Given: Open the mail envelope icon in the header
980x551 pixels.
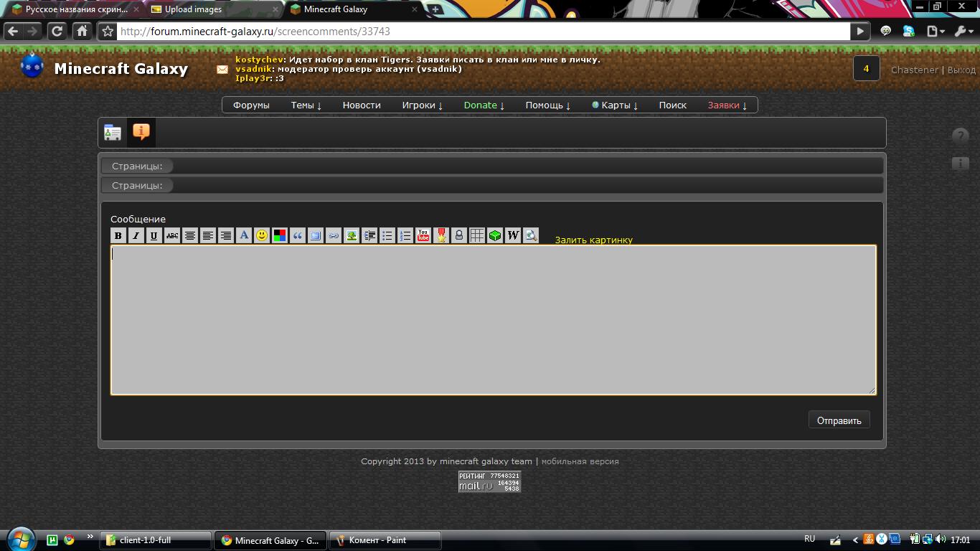Looking at the screenshot, I should click(x=222, y=70).
